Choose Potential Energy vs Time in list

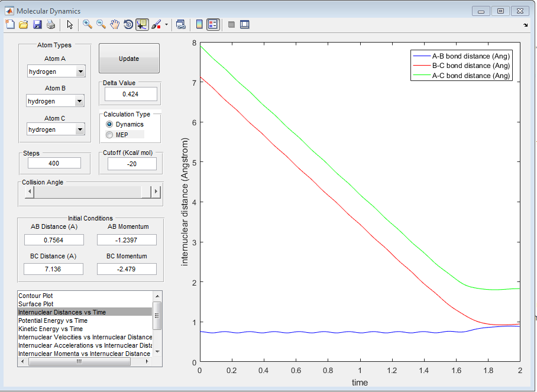coord(53,320)
